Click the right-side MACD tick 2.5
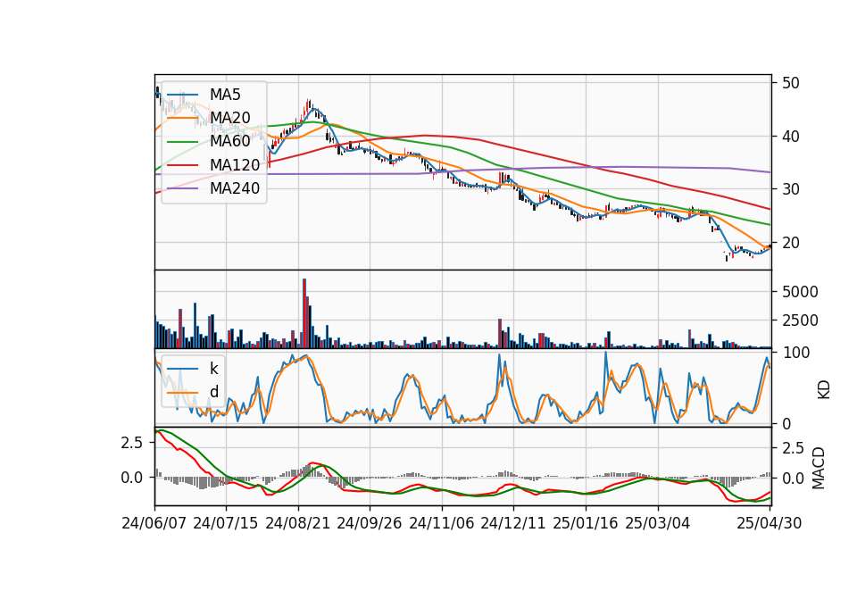 tap(794, 449)
